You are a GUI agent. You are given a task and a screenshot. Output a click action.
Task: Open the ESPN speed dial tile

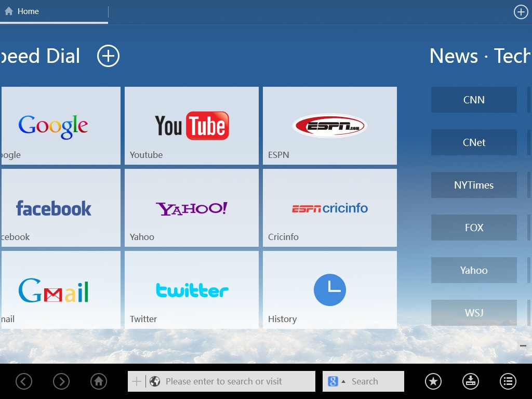(x=330, y=126)
